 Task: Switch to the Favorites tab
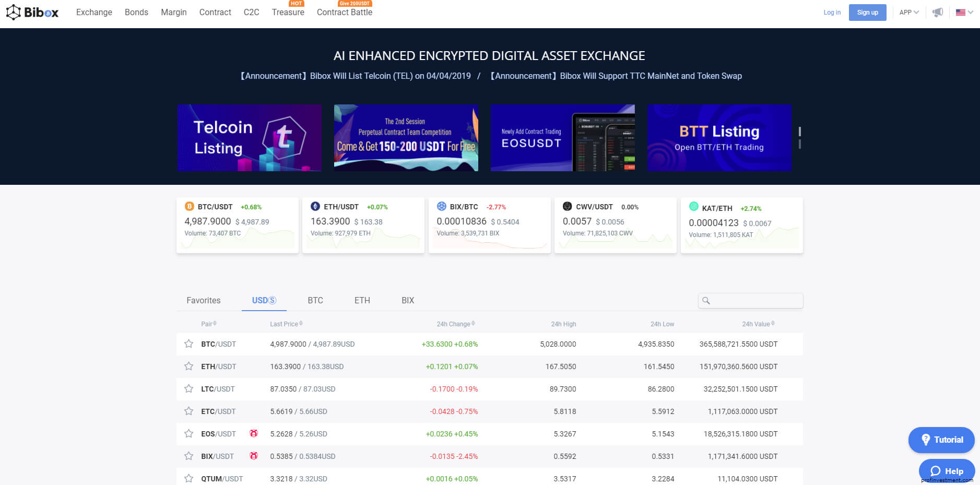pos(204,300)
